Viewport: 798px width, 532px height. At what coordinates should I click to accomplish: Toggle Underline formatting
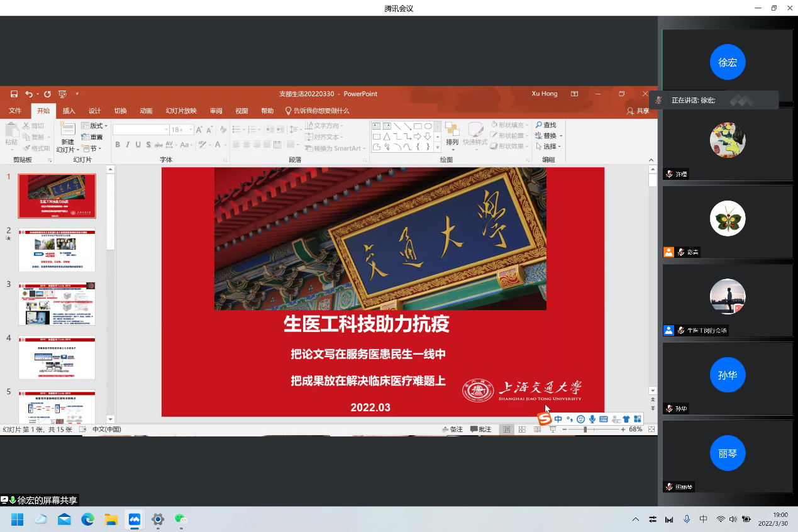pos(138,145)
